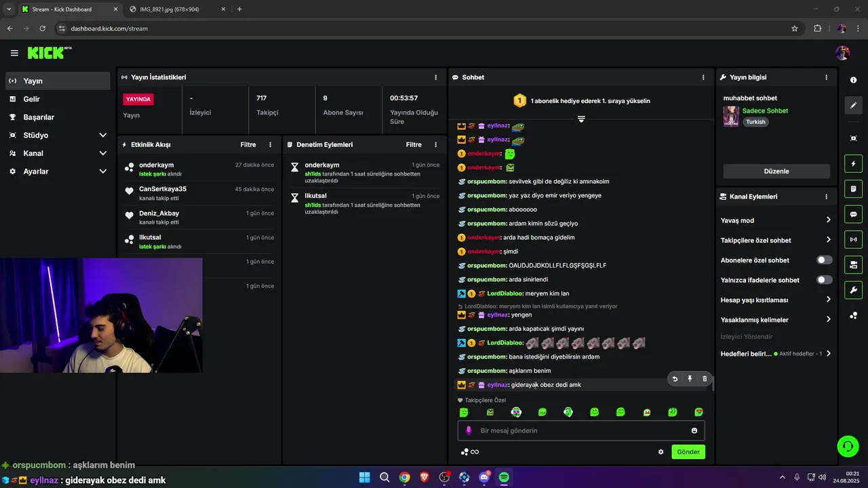
Task: Click the three-dots icon at sidebar bottom
Action: coord(853,315)
